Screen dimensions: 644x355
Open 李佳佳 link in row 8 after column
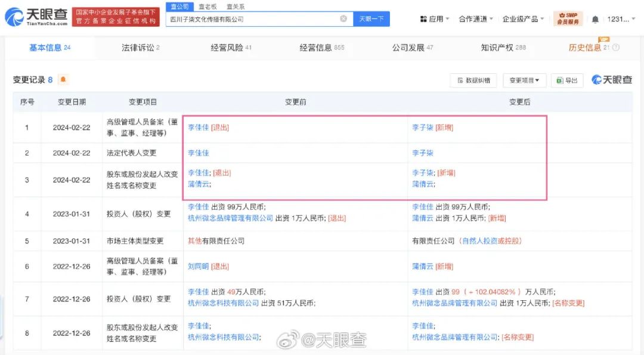click(423, 326)
